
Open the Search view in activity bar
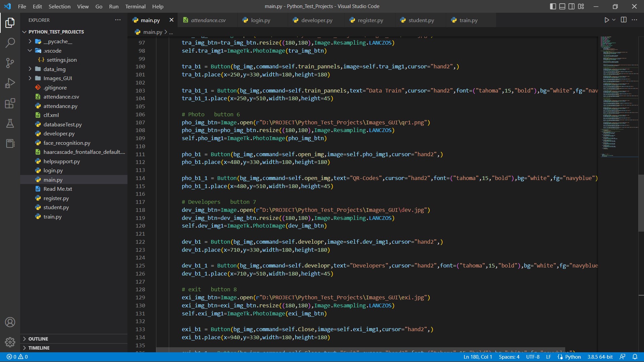pos(10,43)
